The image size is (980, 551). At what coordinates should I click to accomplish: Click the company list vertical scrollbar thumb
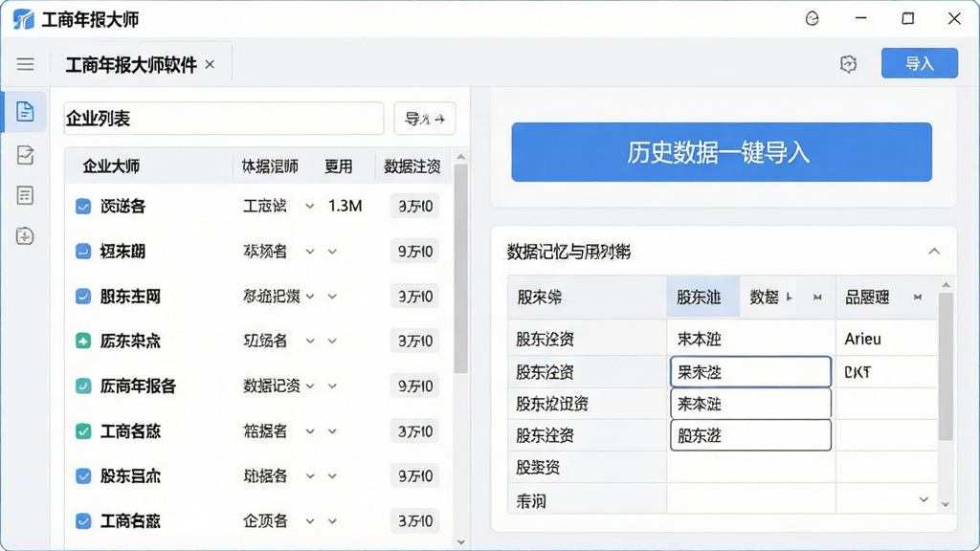coord(460,269)
